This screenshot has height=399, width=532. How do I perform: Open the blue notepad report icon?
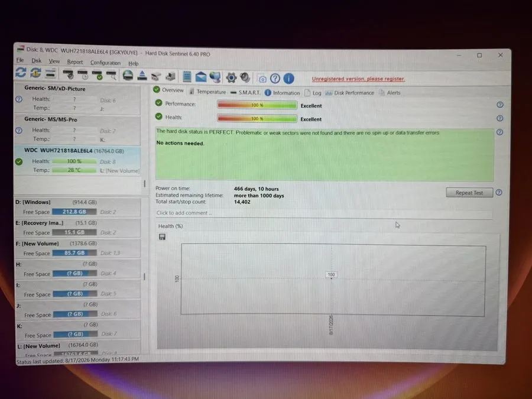(x=187, y=77)
